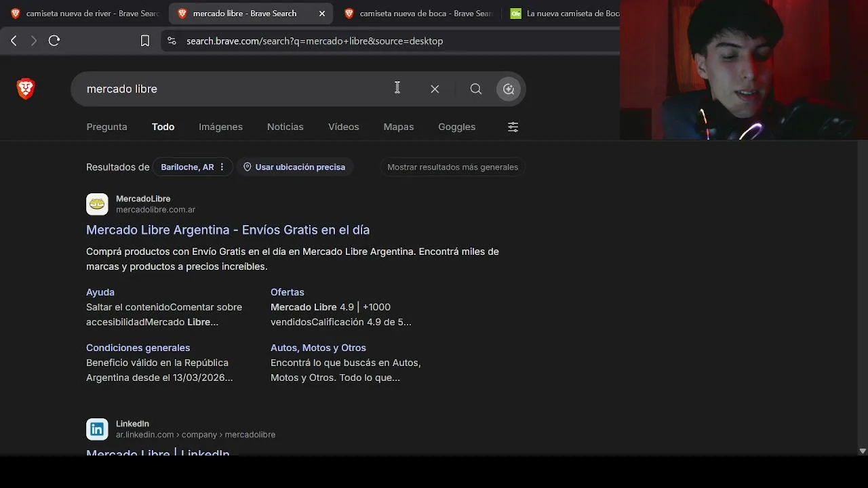Screen dimensions: 868x488
Task: Open the Pregunta search tab
Action: (x=106, y=127)
